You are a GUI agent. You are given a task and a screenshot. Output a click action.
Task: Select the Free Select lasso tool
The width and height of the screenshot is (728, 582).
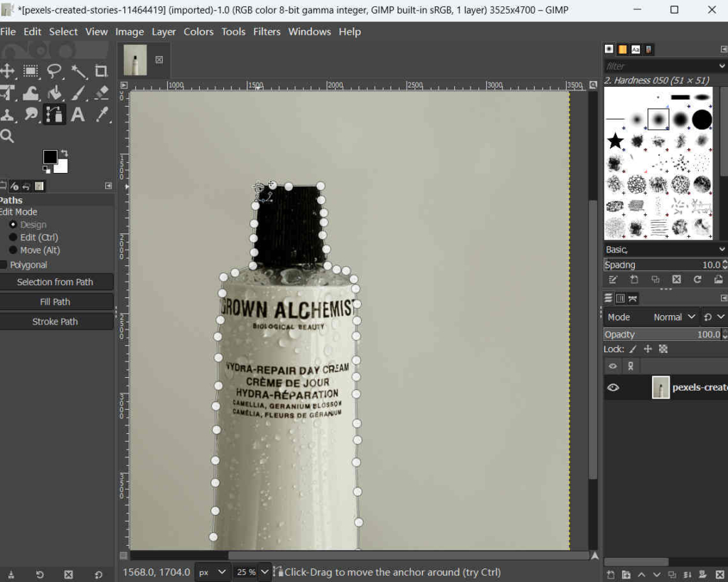tap(54, 71)
